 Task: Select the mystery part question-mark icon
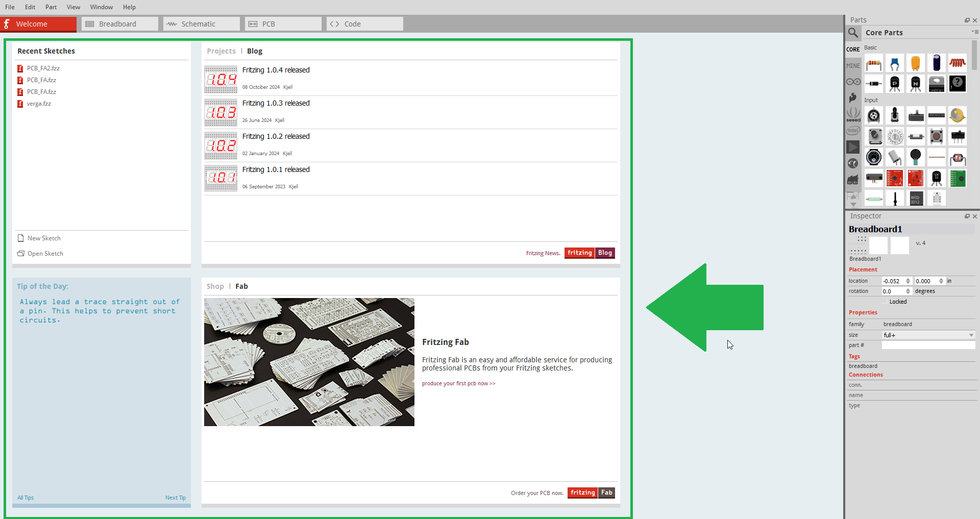[958, 84]
